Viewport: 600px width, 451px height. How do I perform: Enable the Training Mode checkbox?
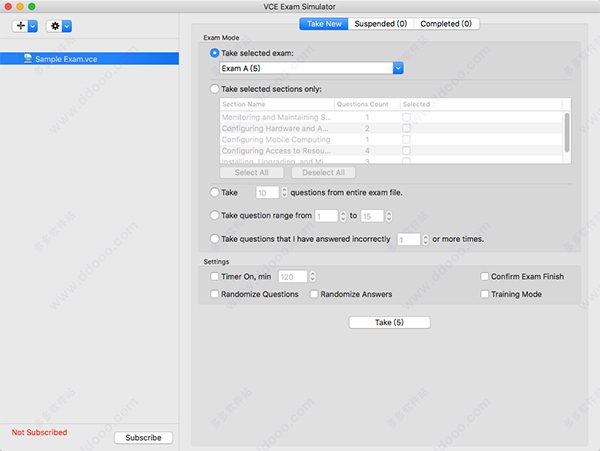(x=484, y=294)
